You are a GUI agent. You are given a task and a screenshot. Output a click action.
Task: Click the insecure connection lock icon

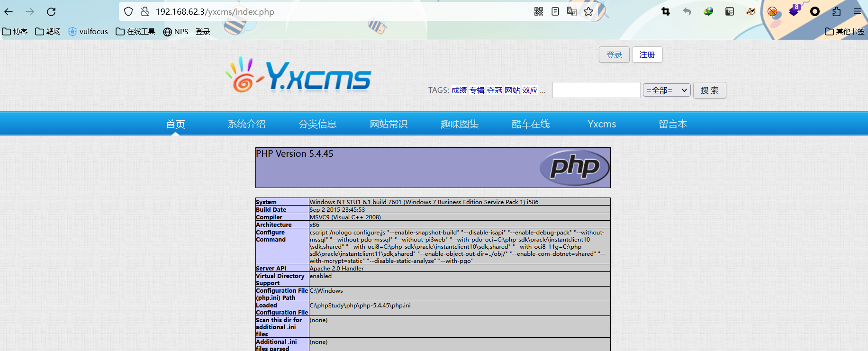click(145, 12)
